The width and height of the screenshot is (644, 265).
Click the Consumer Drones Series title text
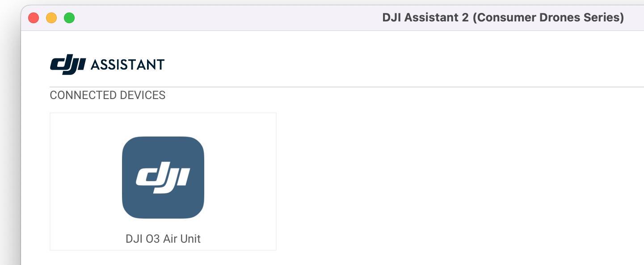pos(548,18)
